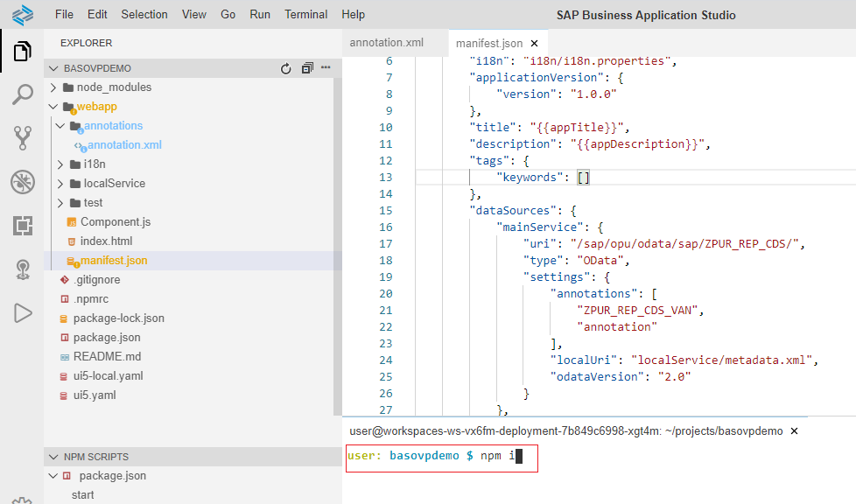Screen dimensions: 856x504
Task: Collapse the webapp folder
Action: click(53, 107)
